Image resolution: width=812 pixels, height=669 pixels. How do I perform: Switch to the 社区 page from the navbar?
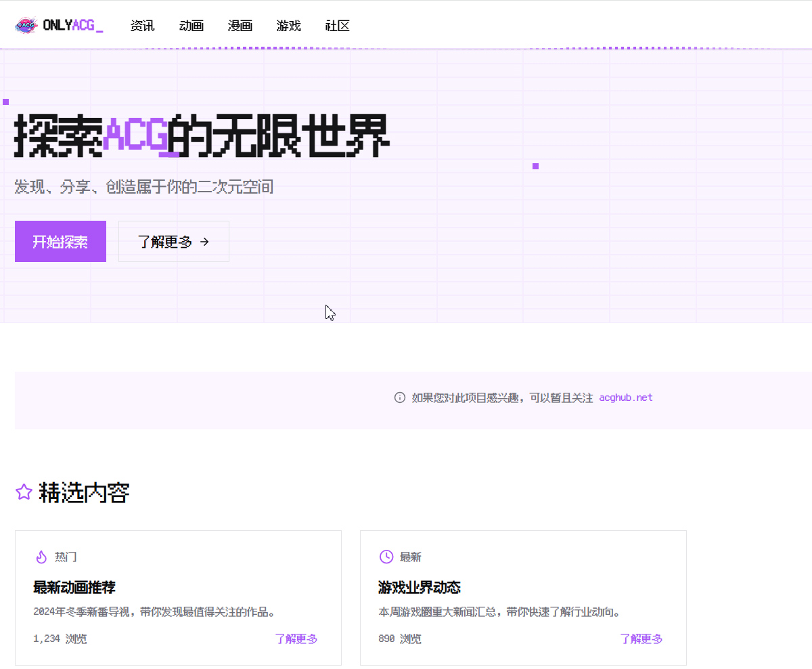[x=338, y=26]
